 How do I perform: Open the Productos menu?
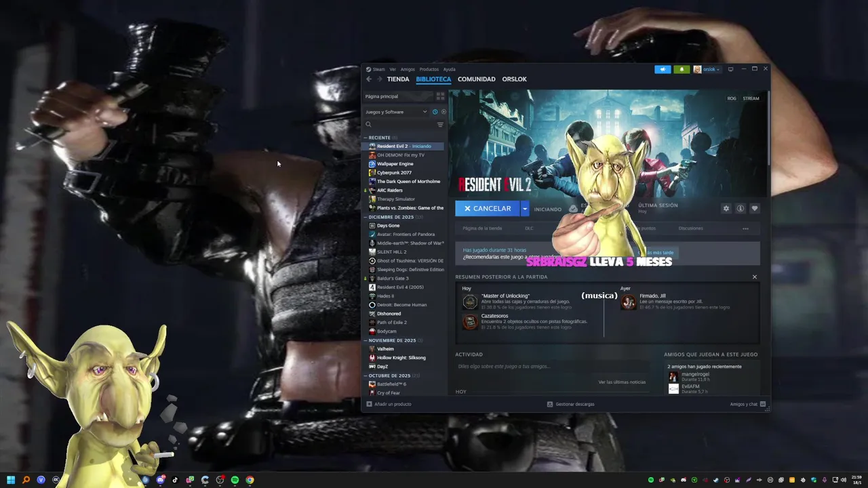[x=429, y=69]
